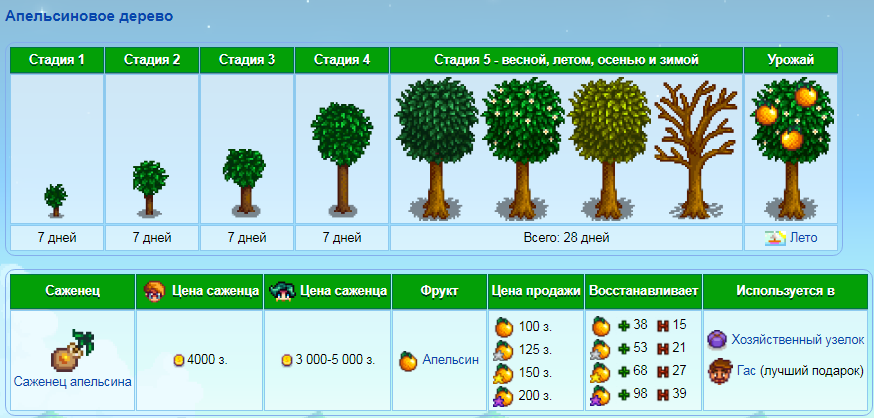
Task: Click the Урожай column header
Action: [x=790, y=60]
